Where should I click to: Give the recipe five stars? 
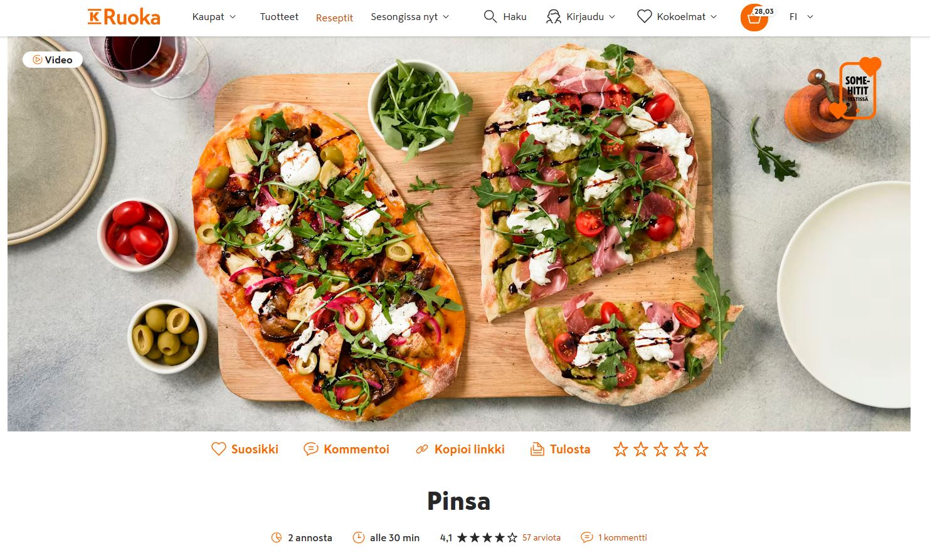coord(701,449)
